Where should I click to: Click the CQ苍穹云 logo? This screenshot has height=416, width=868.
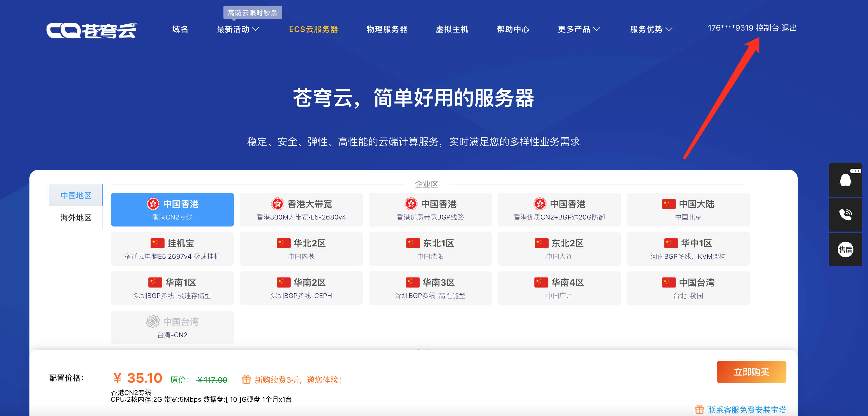[x=92, y=30]
